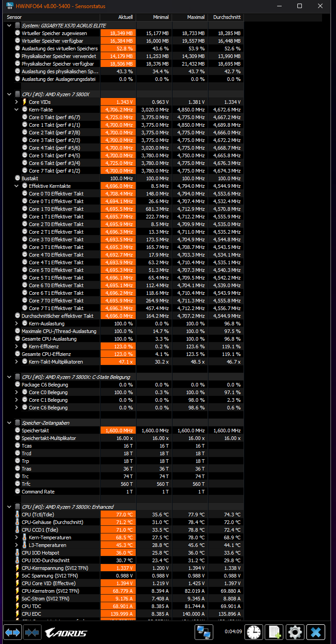The width and height of the screenshot is (336, 644).
Task: Start logging with the document-plus icon
Action: (x=274, y=632)
